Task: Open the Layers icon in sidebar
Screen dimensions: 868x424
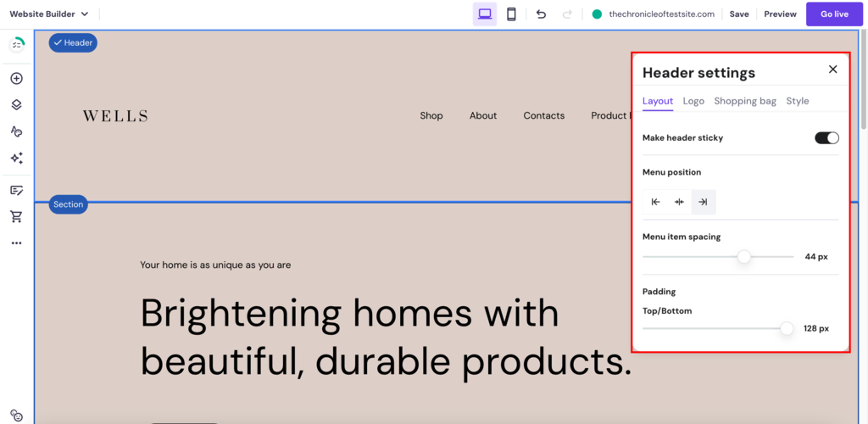Action: coord(17,104)
